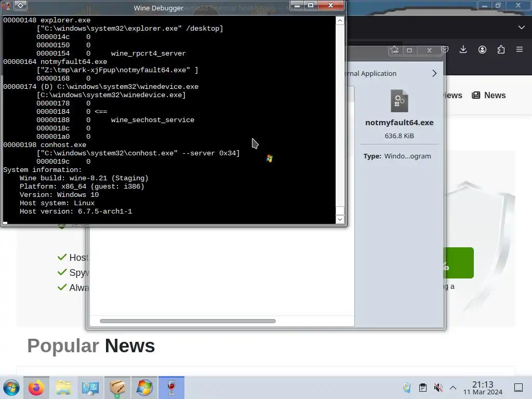This screenshot has height=399, width=532.
Task: Expand the Firefox list-all-tabs chevron
Action: click(522, 27)
